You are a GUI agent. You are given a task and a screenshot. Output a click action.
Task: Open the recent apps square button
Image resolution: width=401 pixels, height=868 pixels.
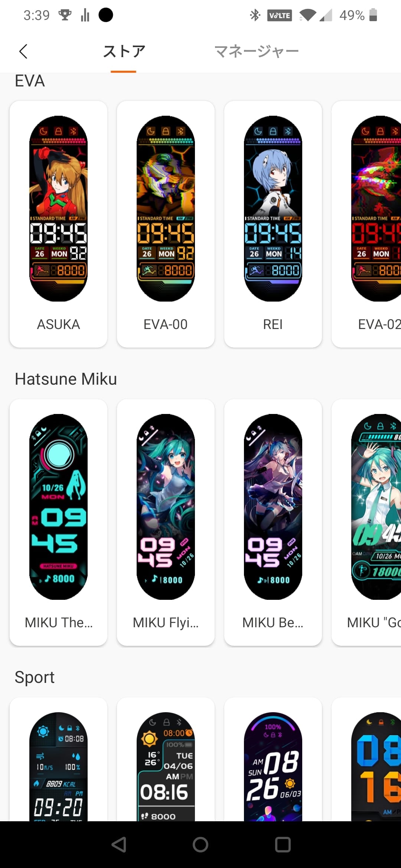[283, 845]
